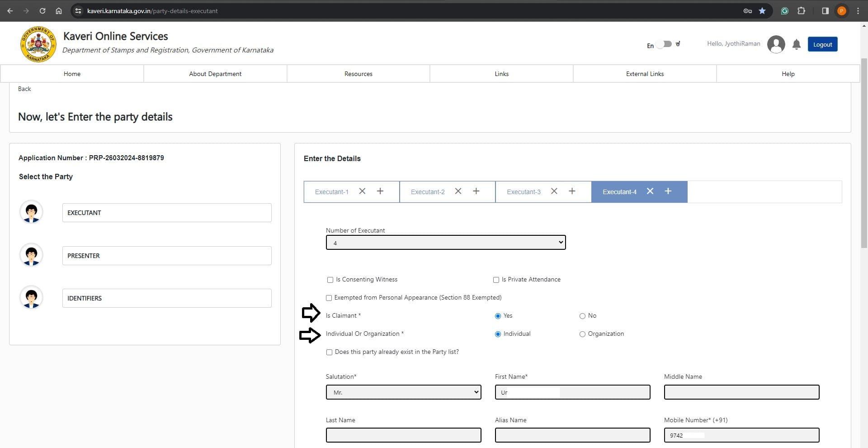Click the Karnataka government emblem logo
This screenshot has height=448, width=868.
click(x=38, y=44)
